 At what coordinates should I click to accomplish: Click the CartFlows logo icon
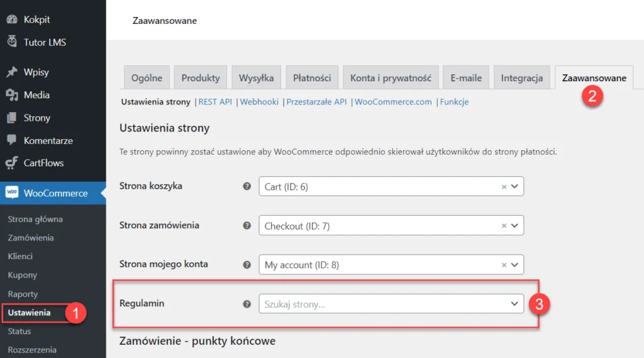pyautogui.click(x=12, y=163)
